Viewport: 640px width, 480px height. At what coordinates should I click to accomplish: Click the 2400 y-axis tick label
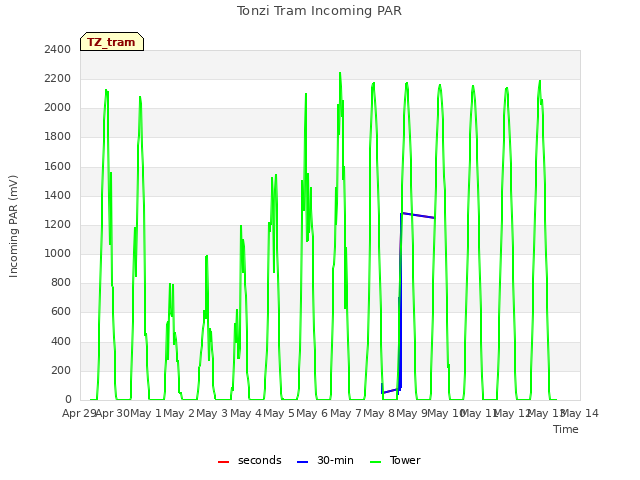coord(58,49)
